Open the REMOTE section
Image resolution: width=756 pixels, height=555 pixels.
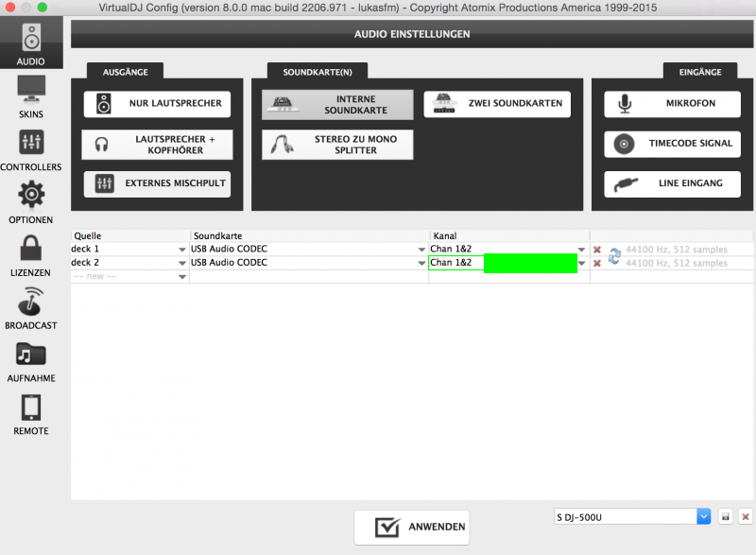pos(31,415)
